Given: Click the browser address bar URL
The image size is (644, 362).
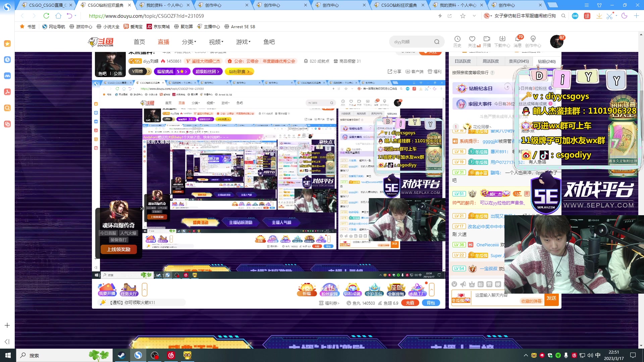Looking at the screenshot, I should coord(146,16).
